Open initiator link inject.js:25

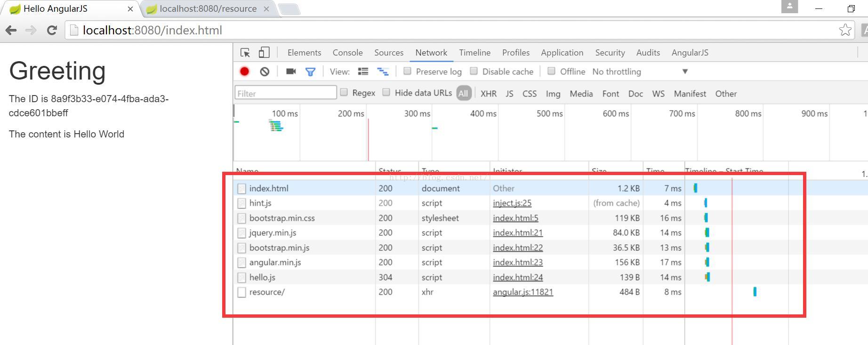(512, 203)
